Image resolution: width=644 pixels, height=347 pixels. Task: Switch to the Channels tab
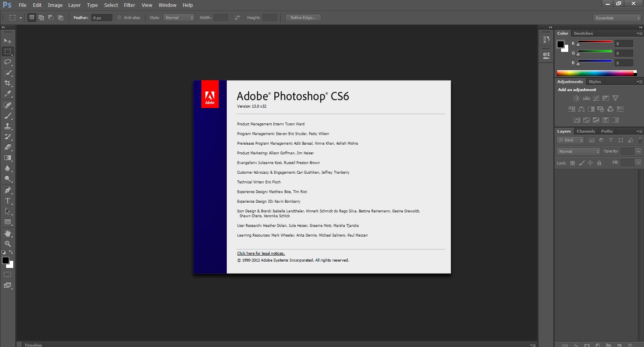pos(586,131)
